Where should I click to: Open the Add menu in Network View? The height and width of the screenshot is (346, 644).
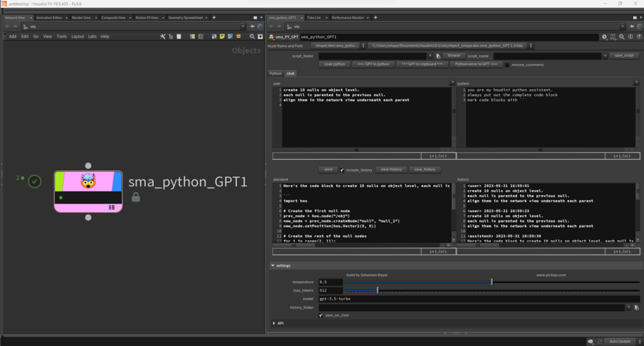tap(13, 37)
